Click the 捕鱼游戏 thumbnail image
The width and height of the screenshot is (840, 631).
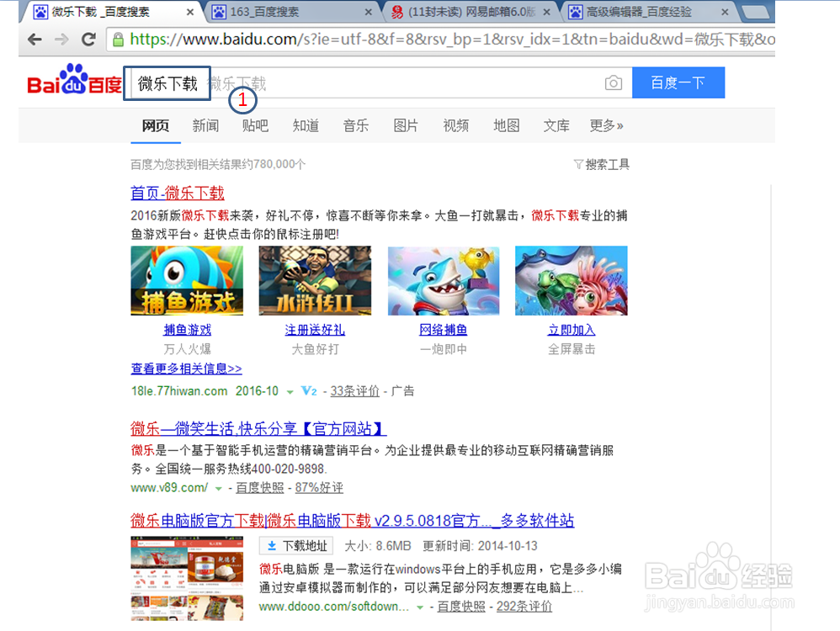click(x=187, y=281)
